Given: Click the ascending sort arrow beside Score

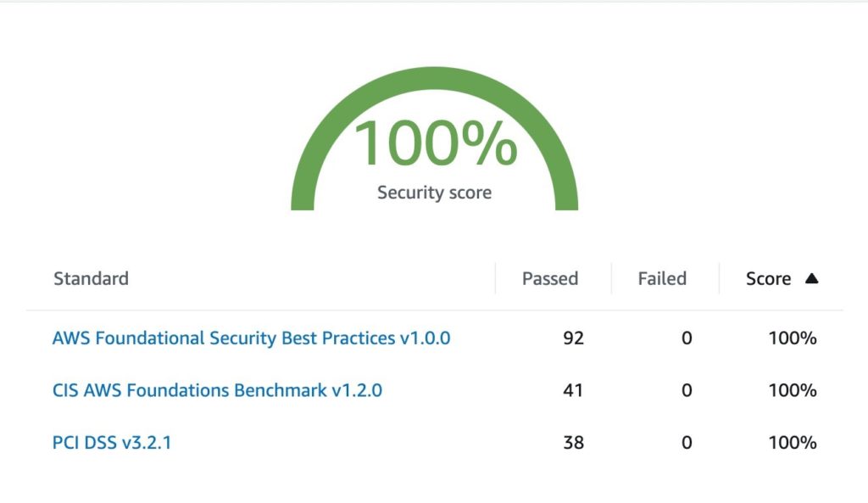Looking at the screenshot, I should (x=811, y=278).
